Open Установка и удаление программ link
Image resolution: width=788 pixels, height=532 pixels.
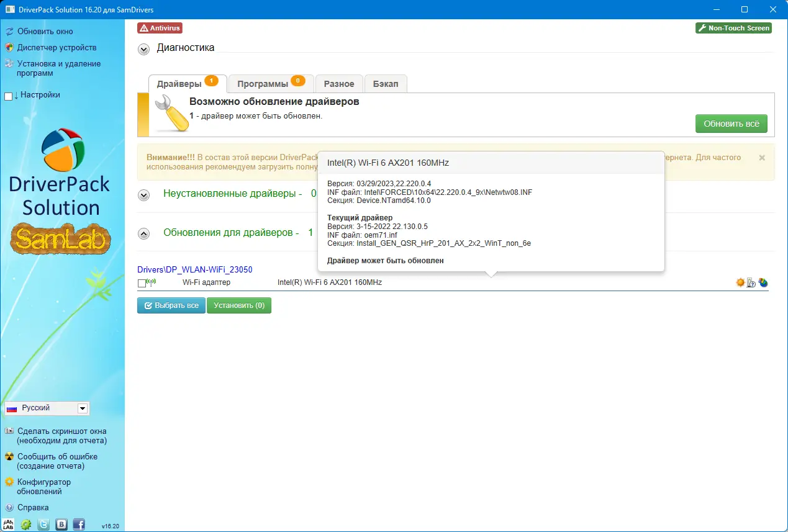pyautogui.click(x=59, y=68)
